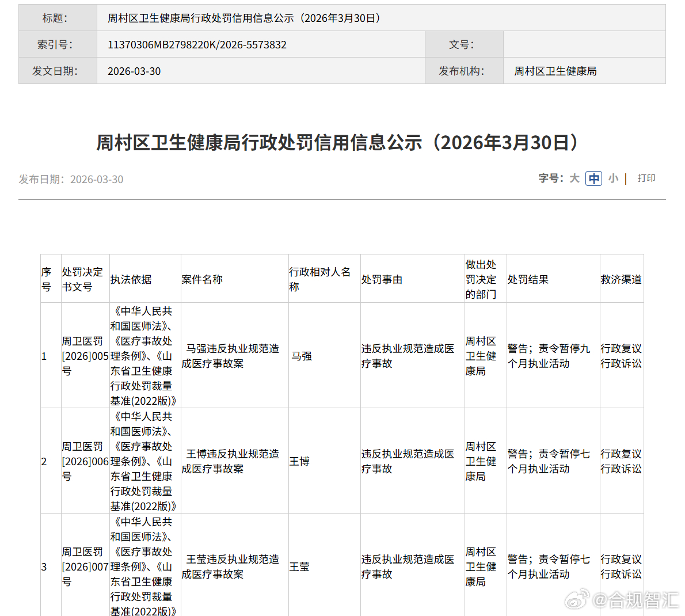Click index number 11370306MB2798220K/2026-5573832

coord(197,44)
